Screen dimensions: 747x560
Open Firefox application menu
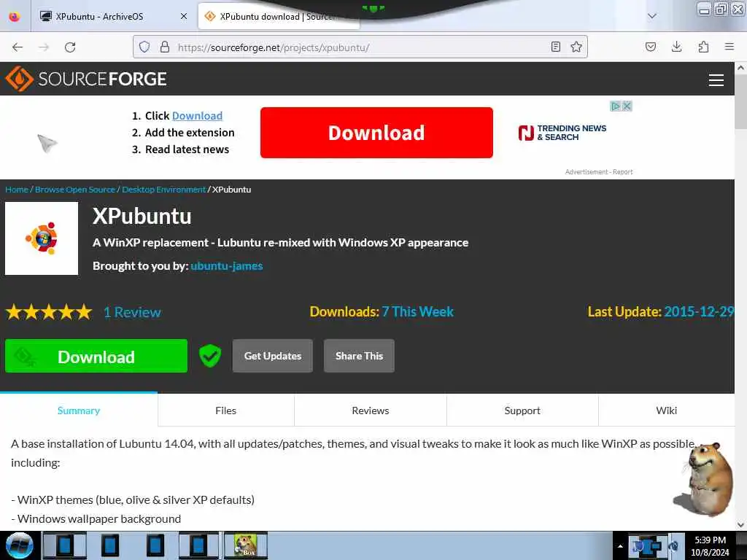pos(729,47)
